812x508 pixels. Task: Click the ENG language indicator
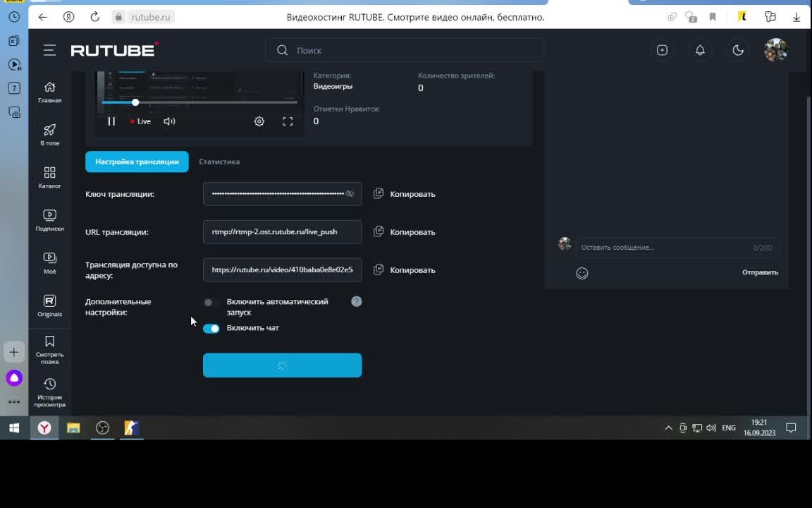[x=729, y=428]
